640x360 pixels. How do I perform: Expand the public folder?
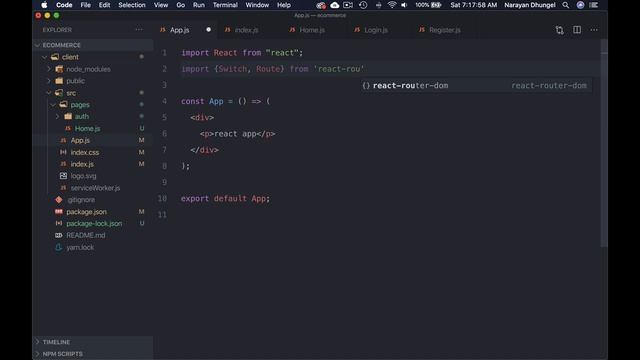[x=49, y=81]
